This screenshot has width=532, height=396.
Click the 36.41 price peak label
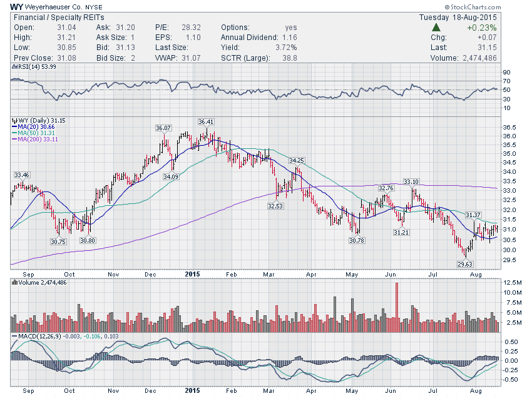click(x=207, y=122)
